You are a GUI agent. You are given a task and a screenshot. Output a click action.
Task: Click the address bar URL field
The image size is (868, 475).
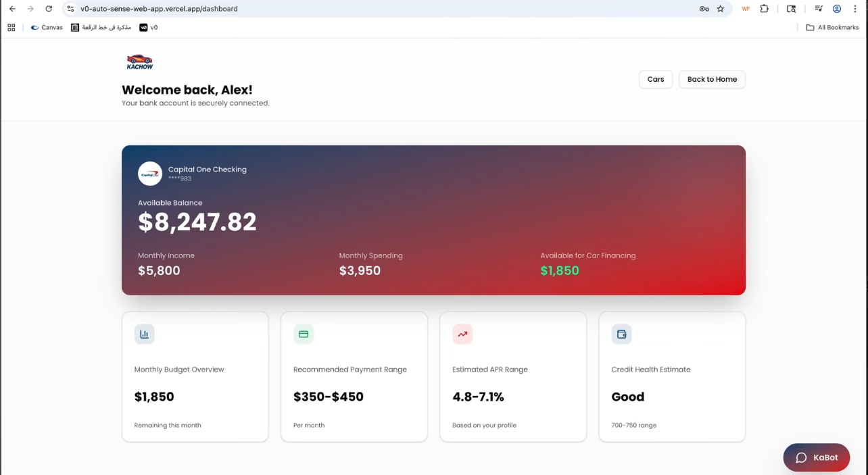[385, 9]
